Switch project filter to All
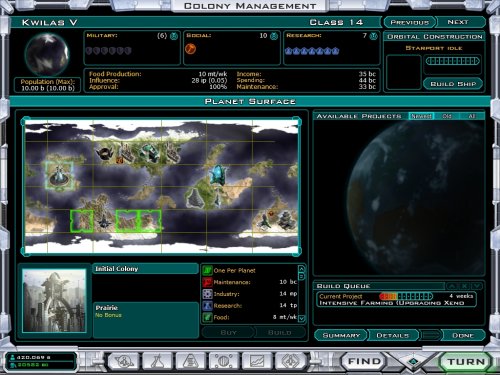Screen dimensions: 500x375 click(x=472, y=116)
